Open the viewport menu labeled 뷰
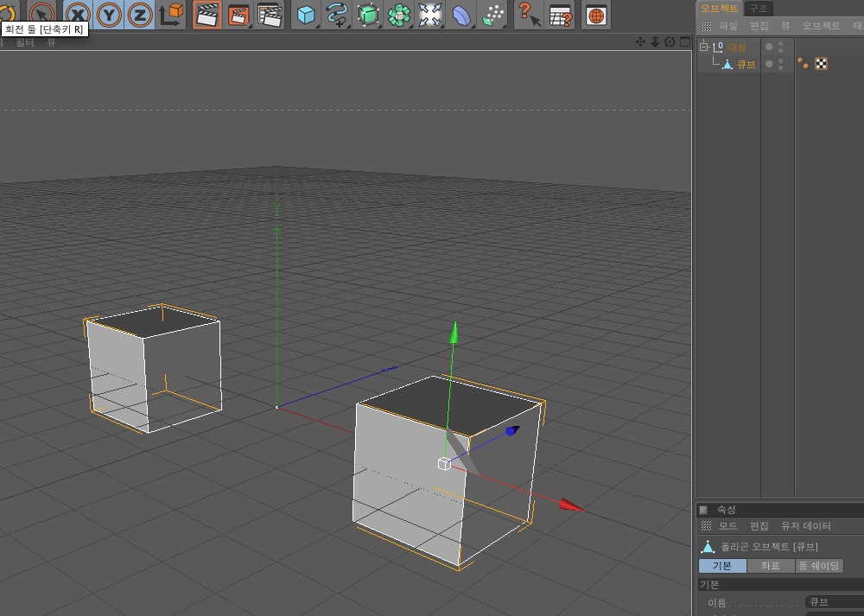Viewport: 864px width, 616px height. [51, 41]
